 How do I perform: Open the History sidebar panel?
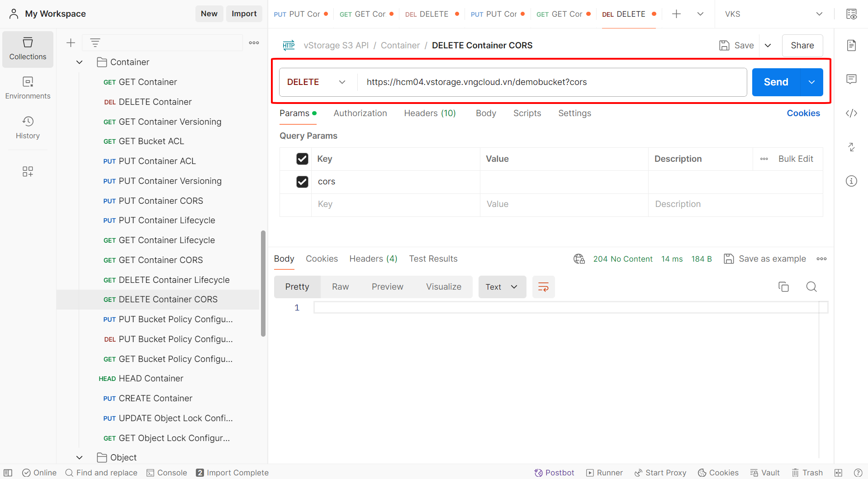[28, 127]
